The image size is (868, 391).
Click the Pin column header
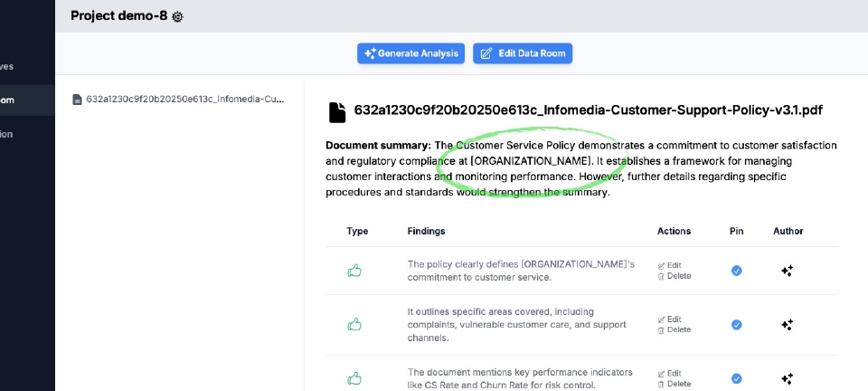[736, 231]
